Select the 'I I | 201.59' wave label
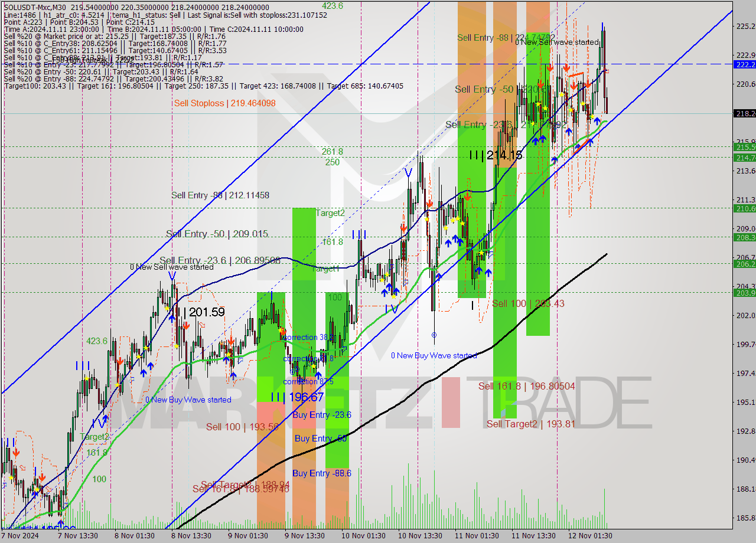 pyautogui.click(x=200, y=312)
